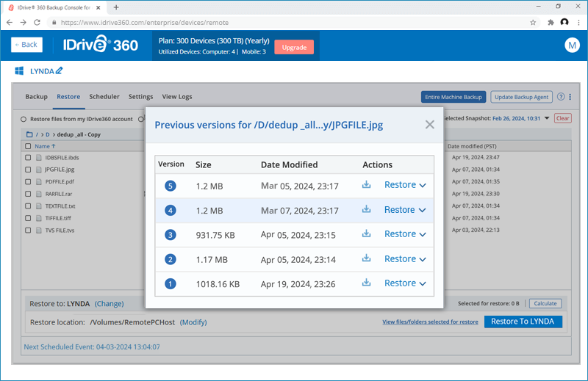The width and height of the screenshot is (588, 381).
Task: Bookmark page with the star icon
Action: click(x=533, y=23)
